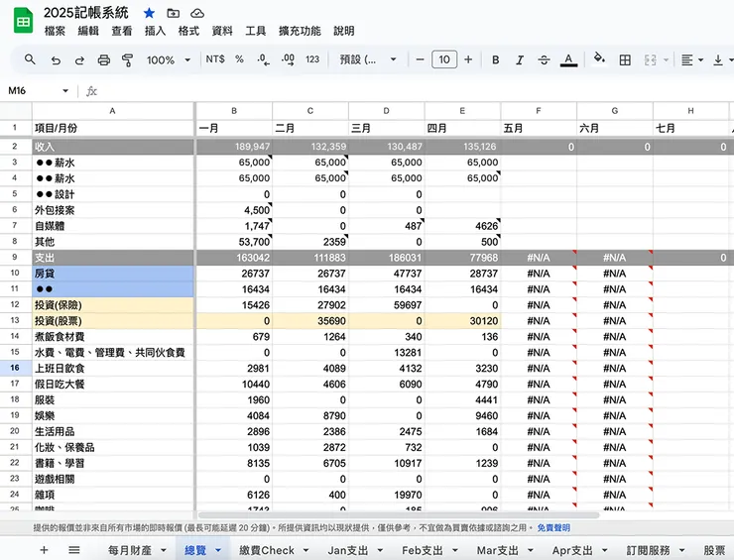Open the 123 number formats menu
Viewport: 734px width, 560px height.
click(312, 59)
